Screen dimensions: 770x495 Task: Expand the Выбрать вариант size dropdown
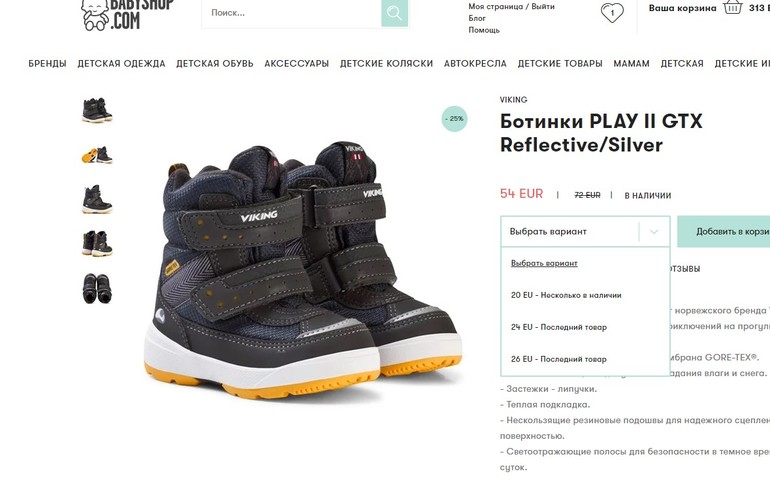coord(585,231)
